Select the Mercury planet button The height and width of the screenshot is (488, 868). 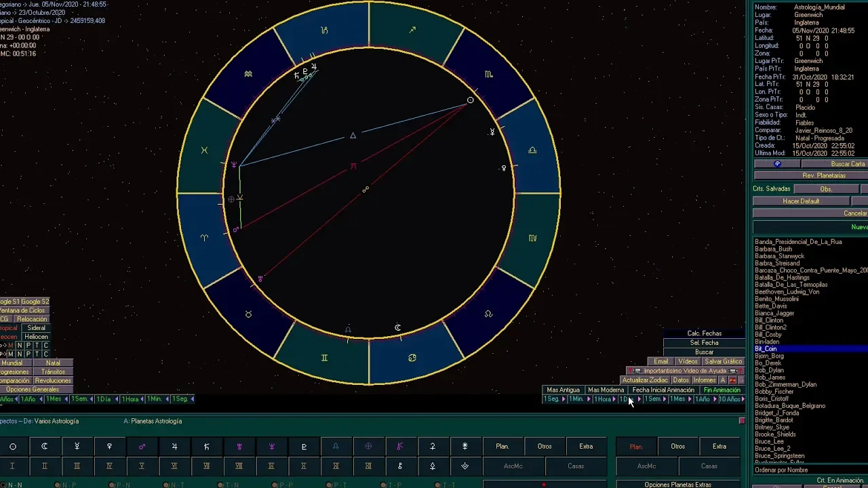[x=77, y=447]
